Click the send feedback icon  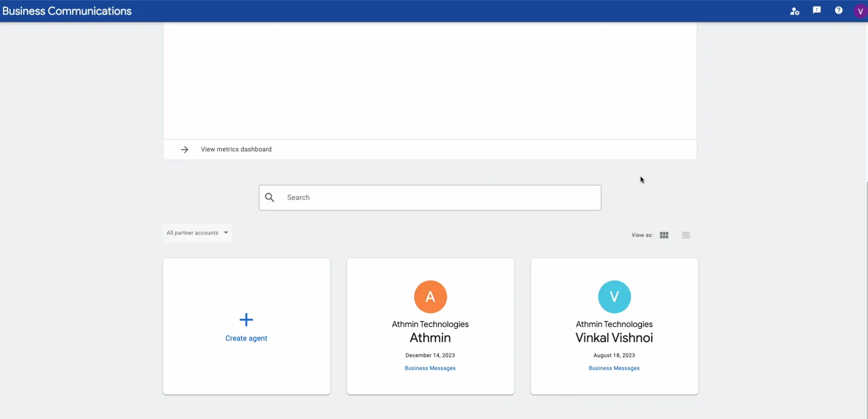(817, 10)
